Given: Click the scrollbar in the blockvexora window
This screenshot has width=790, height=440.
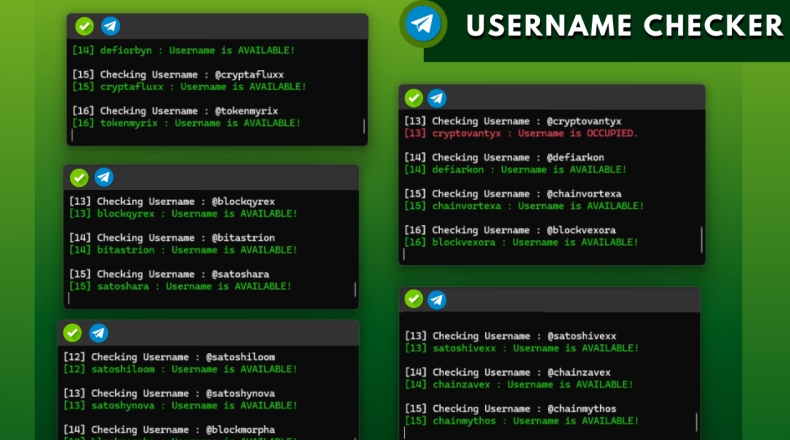Looking at the screenshot, I should coord(701,240).
